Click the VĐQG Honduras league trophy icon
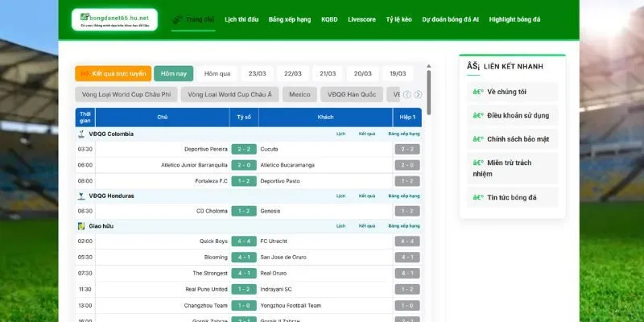Screen dimensions: 644x322 (81, 196)
